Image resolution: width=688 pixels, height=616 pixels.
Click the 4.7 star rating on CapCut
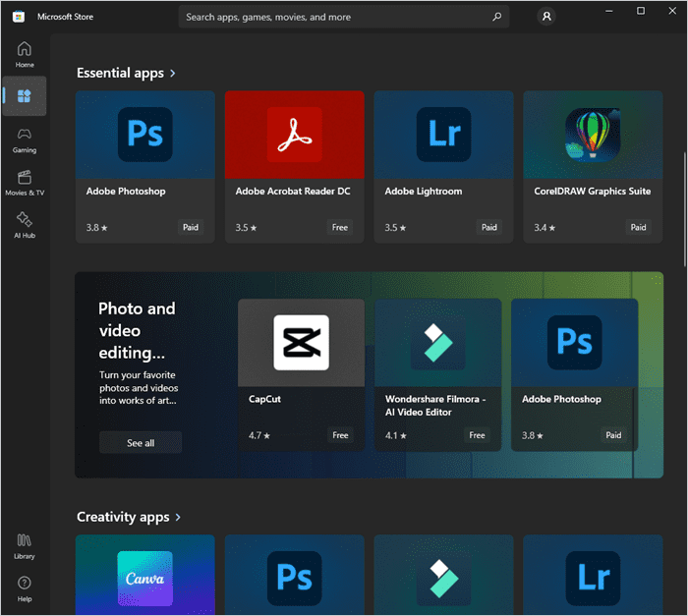point(259,435)
